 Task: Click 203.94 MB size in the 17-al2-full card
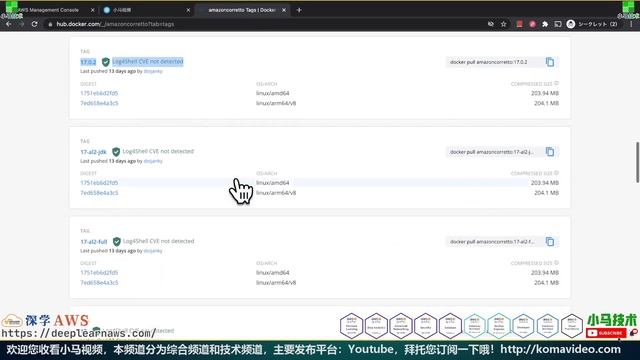click(x=545, y=273)
